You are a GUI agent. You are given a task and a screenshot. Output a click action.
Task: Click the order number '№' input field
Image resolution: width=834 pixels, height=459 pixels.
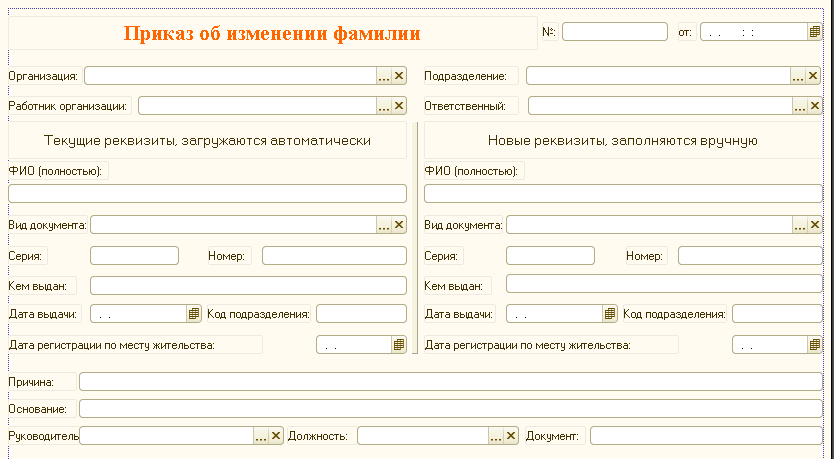point(614,32)
